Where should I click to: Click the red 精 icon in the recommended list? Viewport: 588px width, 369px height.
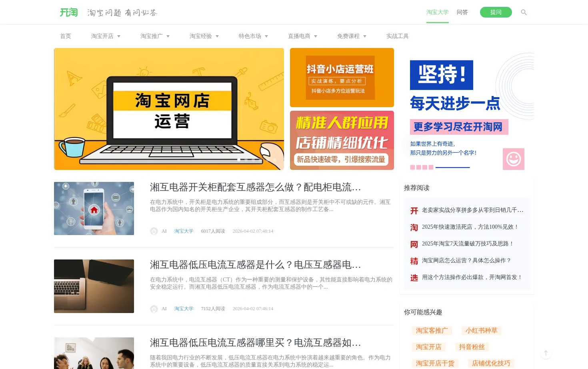pos(414,261)
